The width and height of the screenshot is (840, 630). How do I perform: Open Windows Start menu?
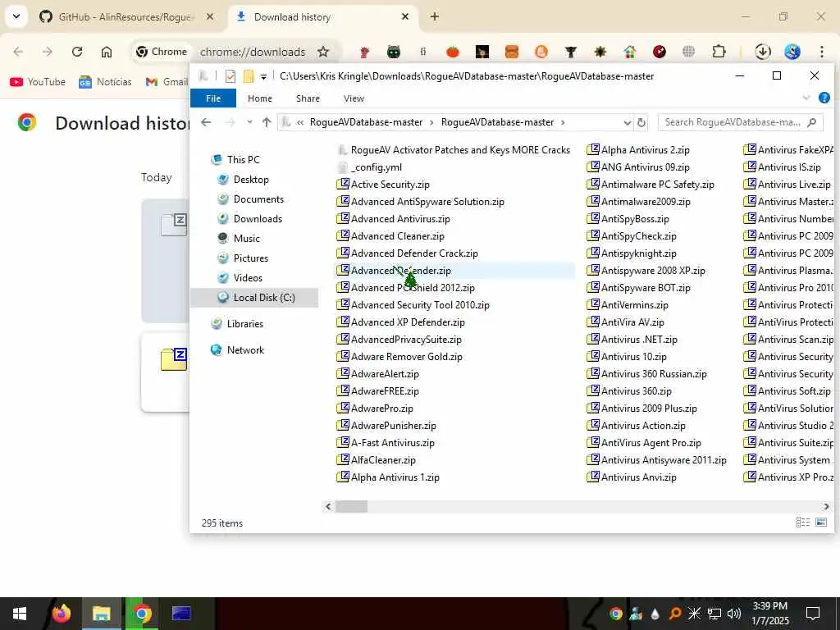pos(20,614)
